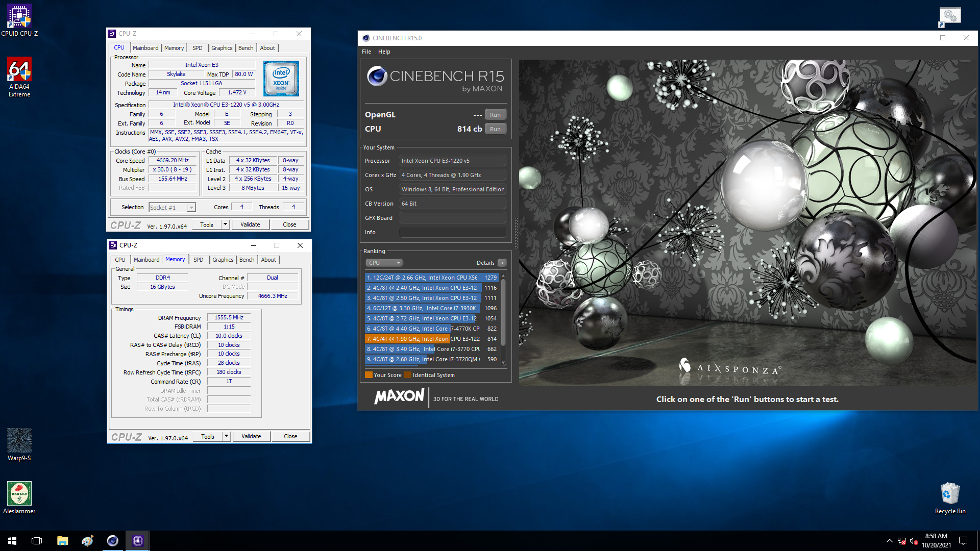This screenshot has height=551, width=980.
Task: Click the Intel Xeon logo in CPU-Z
Action: pyautogui.click(x=281, y=78)
